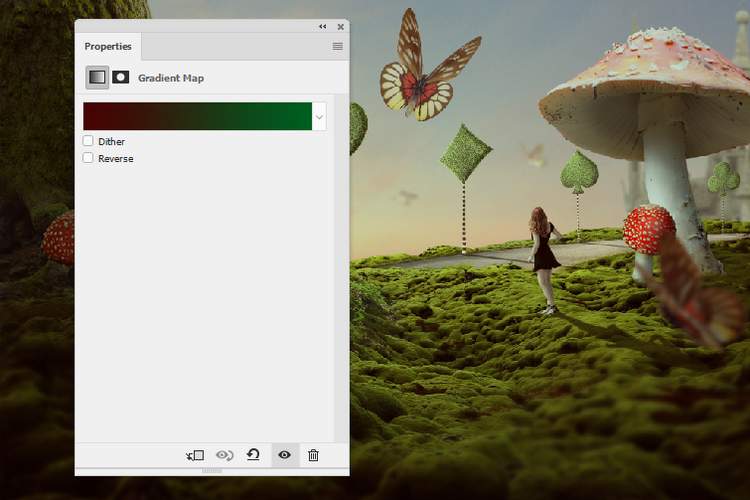The height and width of the screenshot is (500, 750).
Task: Switch to the Properties tab
Action: coord(108,47)
